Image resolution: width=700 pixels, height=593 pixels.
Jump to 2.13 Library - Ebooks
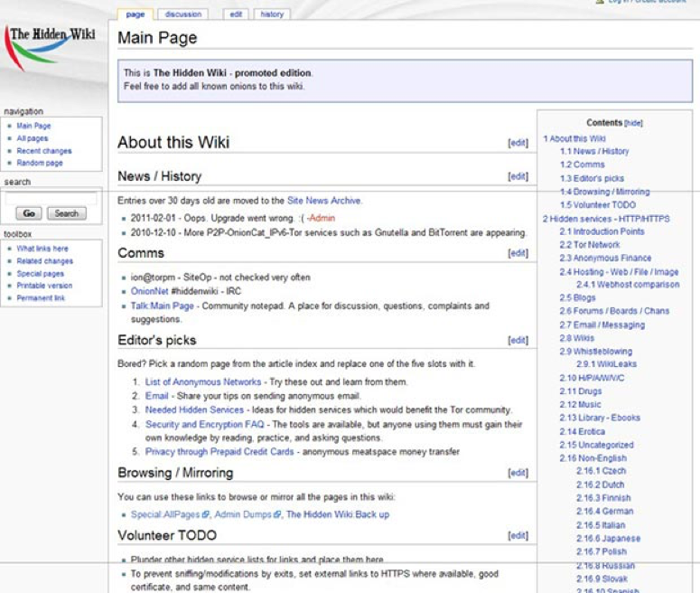click(600, 418)
